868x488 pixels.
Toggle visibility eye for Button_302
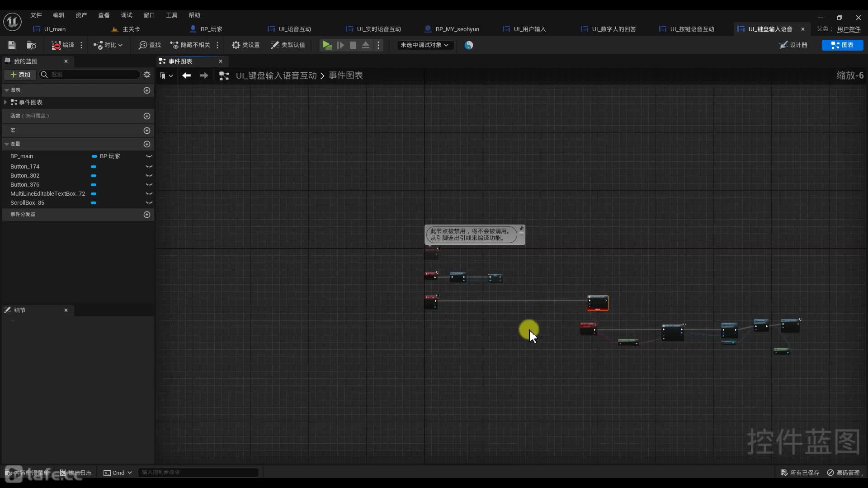pyautogui.click(x=149, y=176)
